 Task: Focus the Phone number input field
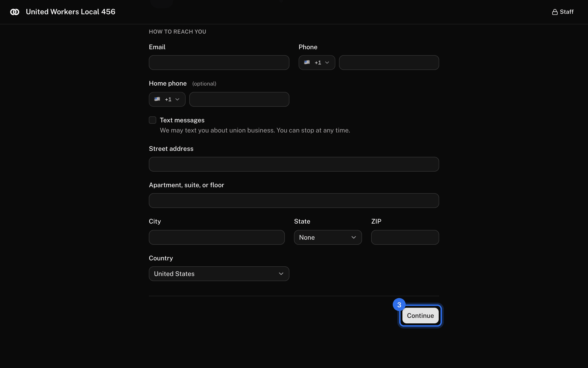tap(389, 63)
